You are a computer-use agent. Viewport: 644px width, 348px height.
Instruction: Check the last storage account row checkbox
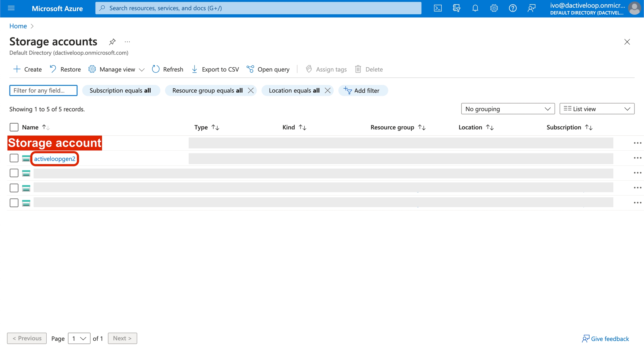point(14,203)
